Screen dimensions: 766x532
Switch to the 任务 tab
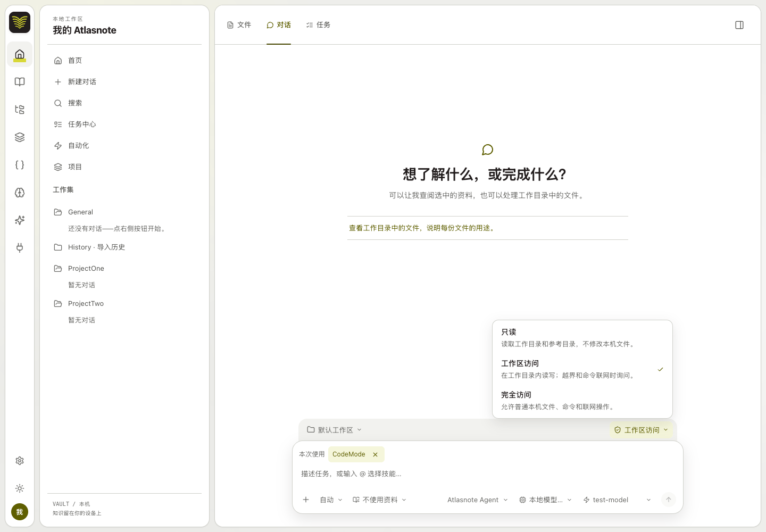pyautogui.click(x=318, y=25)
